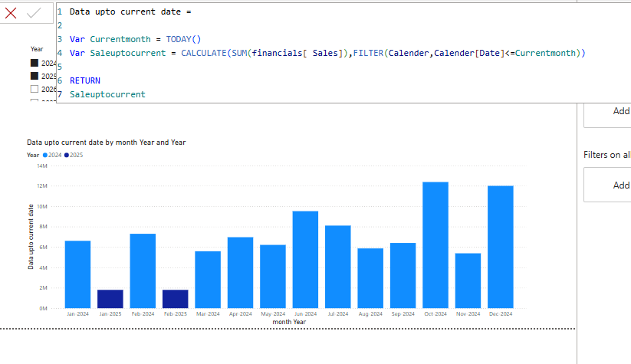
Task: Click the Add box under Filters on all
Action: [x=608, y=185]
